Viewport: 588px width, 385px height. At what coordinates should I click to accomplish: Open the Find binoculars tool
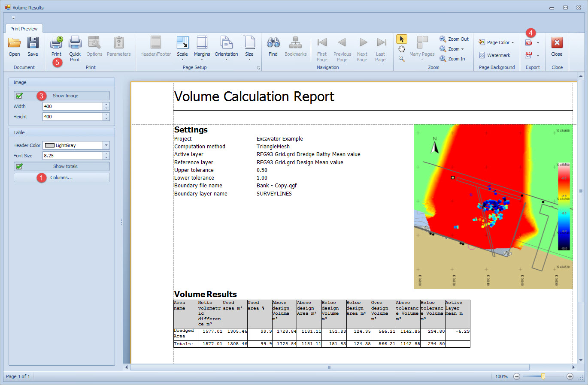[273, 43]
